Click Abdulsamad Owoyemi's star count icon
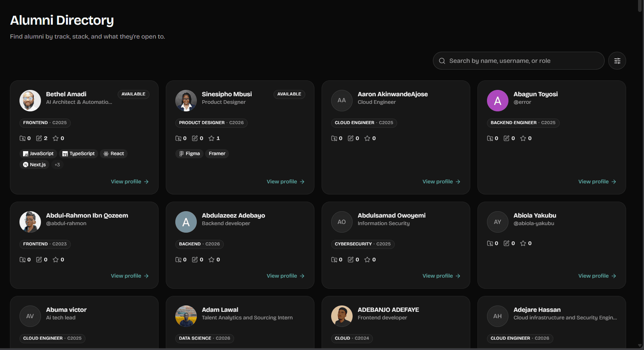The height and width of the screenshot is (350, 644). tap(367, 260)
